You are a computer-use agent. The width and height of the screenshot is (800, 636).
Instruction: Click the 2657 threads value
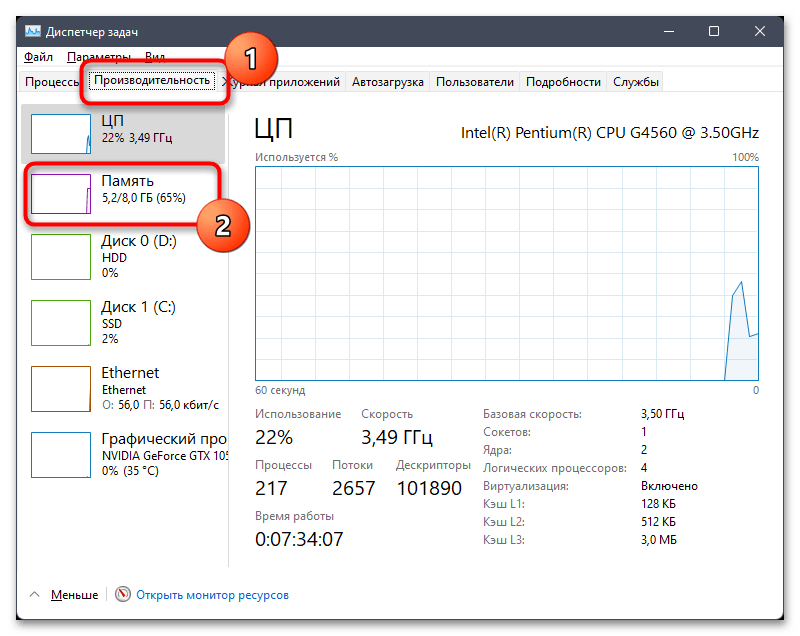coord(354,488)
